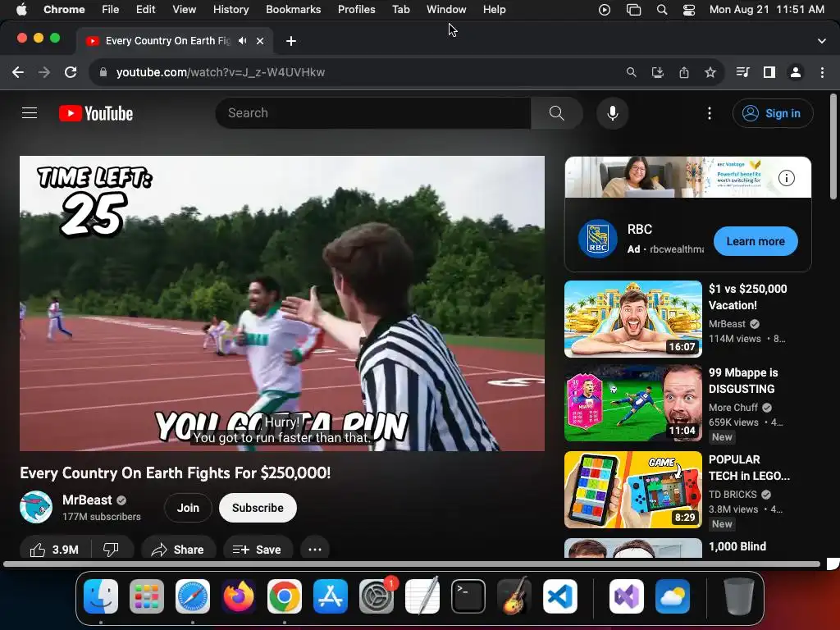840x630 pixels.
Task: Open the MrBeast channel name link
Action: click(x=87, y=500)
